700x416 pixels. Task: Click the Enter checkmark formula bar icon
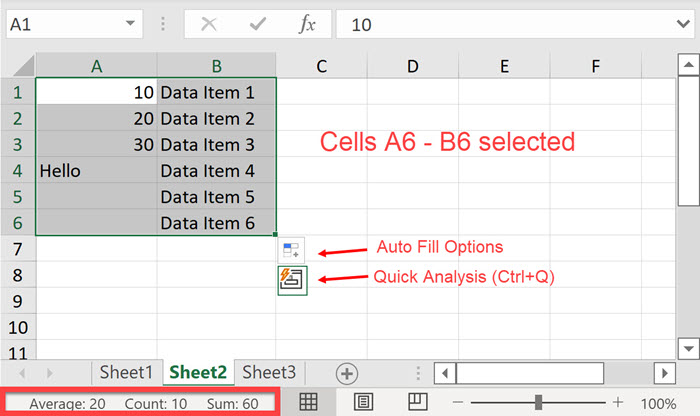click(258, 24)
